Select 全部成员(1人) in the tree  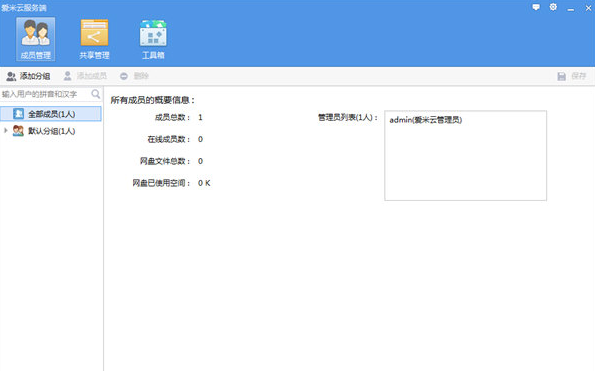[51, 114]
